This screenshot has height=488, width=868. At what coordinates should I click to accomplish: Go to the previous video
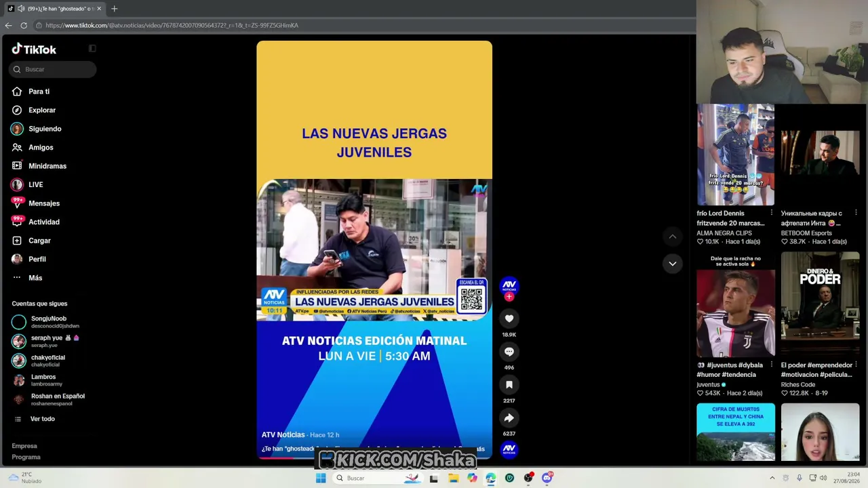pos(672,237)
